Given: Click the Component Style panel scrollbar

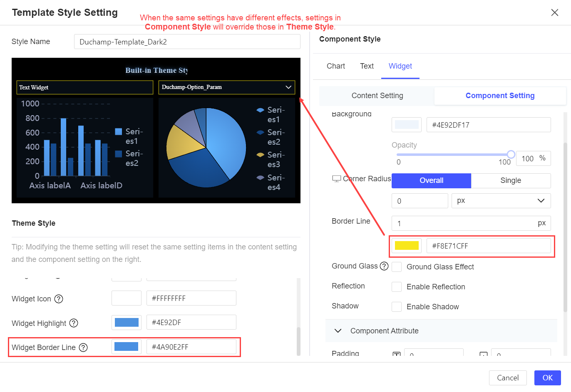Looking at the screenshot, I should [565, 227].
